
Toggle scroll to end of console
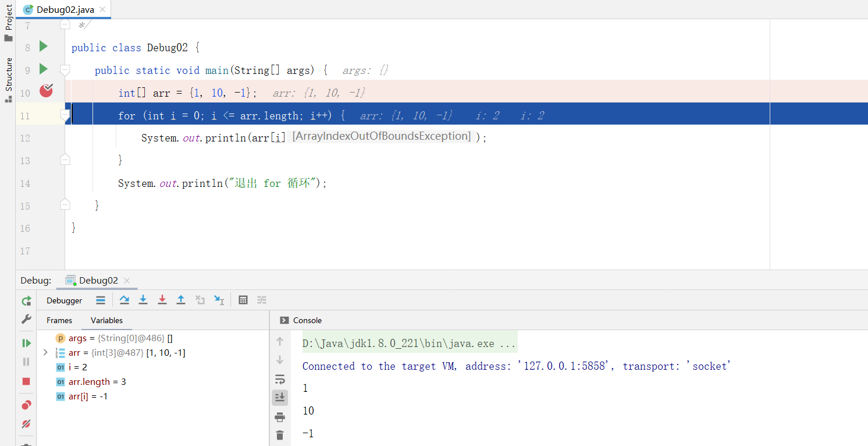pos(280,397)
